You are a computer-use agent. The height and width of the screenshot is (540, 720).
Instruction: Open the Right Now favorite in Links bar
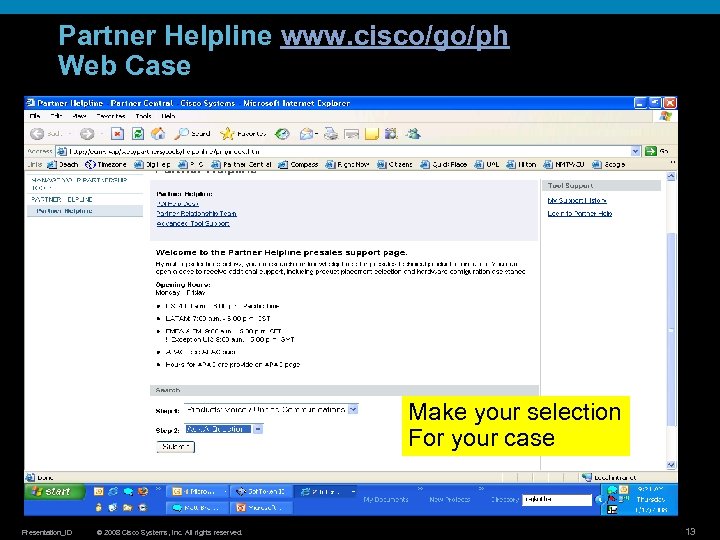click(x=348, y=164)
